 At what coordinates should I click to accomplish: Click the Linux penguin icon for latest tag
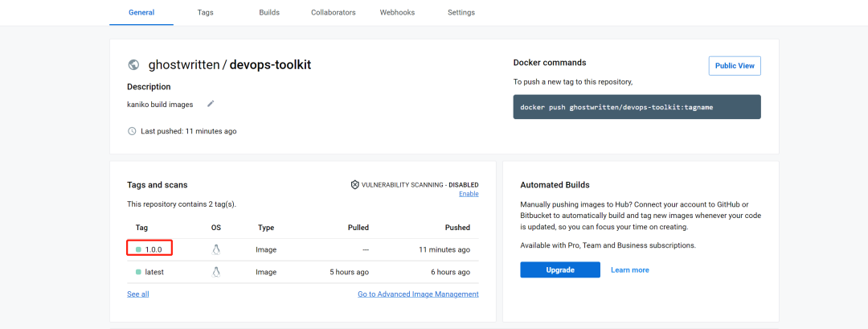click(x=216, y=272)
